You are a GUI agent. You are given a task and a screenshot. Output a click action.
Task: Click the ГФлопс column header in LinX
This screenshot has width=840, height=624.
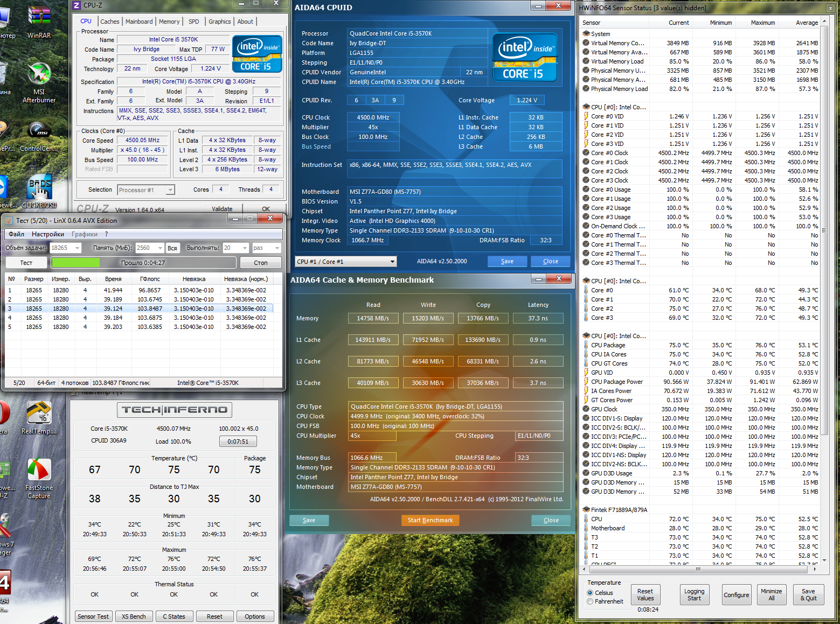click(x=150, y=279)
